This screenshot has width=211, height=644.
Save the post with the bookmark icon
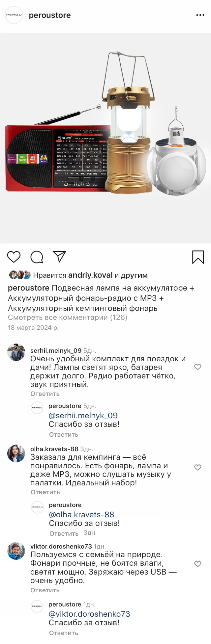click(x=198, y=257)
